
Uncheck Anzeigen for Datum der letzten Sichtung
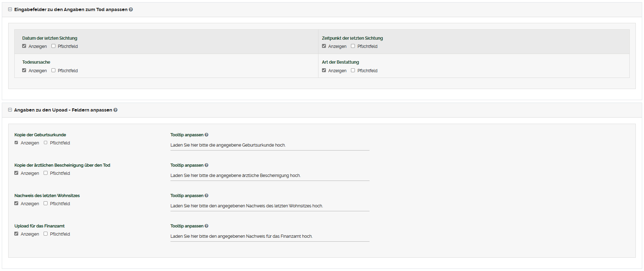click(x=24, y=46)
